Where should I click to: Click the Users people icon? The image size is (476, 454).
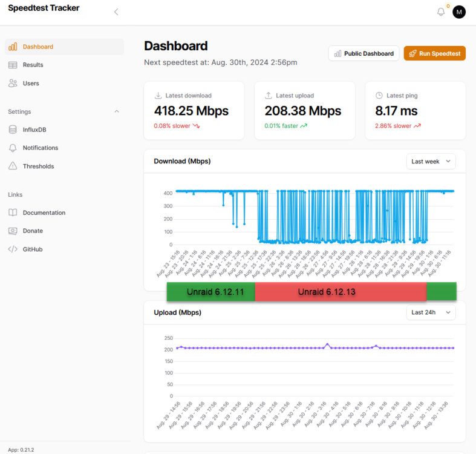coord(13,84)
